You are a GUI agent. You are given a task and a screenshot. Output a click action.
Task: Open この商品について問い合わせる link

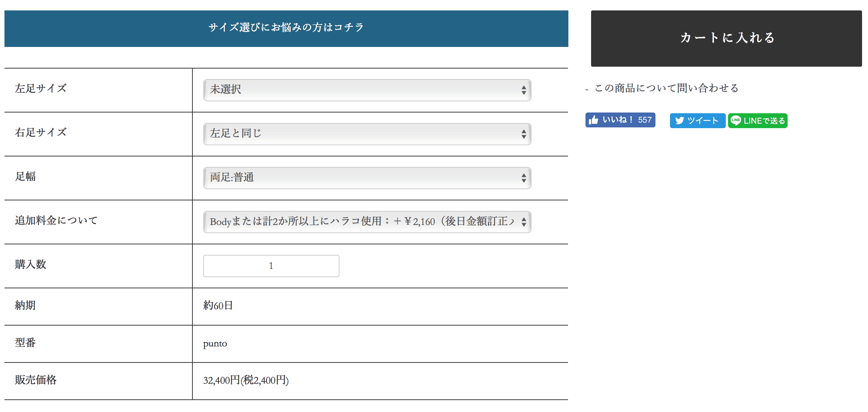(666, 88)
